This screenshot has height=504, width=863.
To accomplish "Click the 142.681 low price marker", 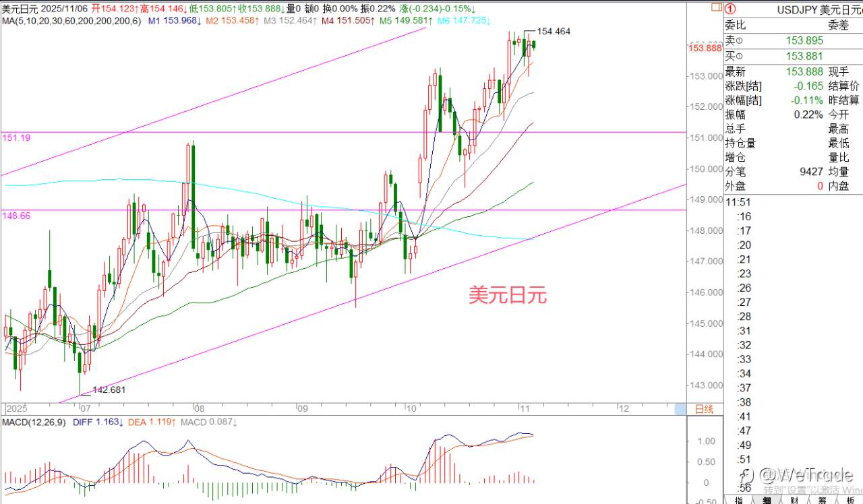I will 109,389.
